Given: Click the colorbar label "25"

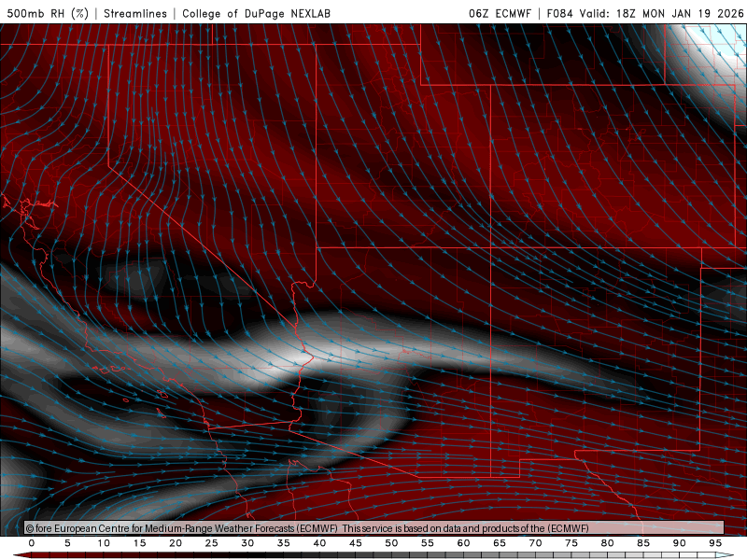Looking at the screenshot, I should coord(212,543).
